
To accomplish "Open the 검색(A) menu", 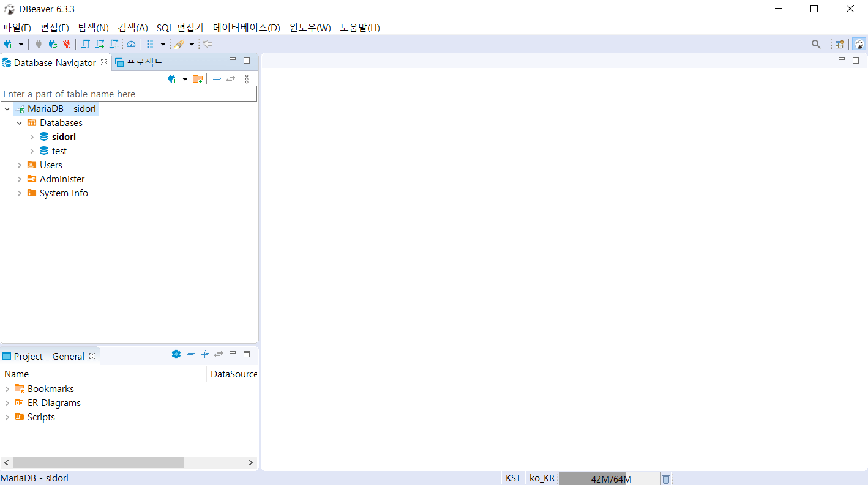I will pyautogui.click(x=133, y=28).
